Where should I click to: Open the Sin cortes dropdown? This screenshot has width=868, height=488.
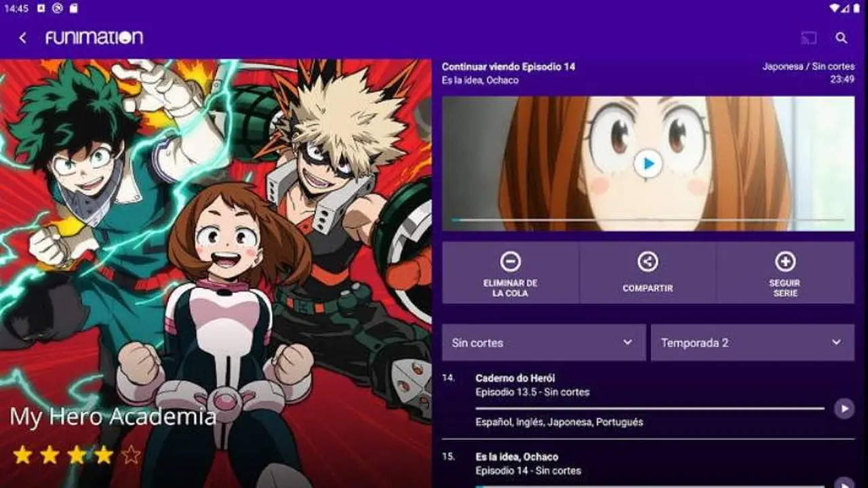pyautogui.click(x=544, y=342)
